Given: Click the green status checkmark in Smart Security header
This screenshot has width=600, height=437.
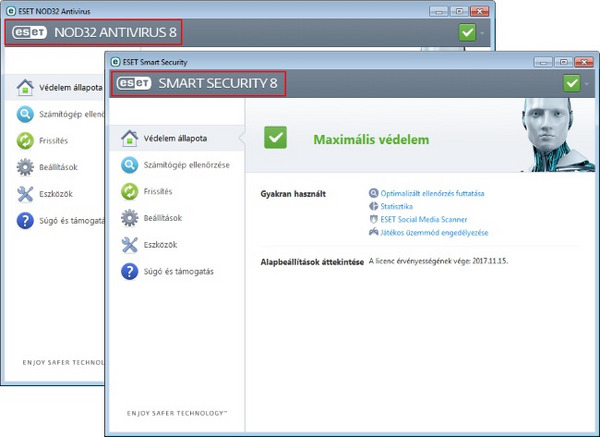Looking at the screenshot, I should pyautogui.click(x=572, y=83).
